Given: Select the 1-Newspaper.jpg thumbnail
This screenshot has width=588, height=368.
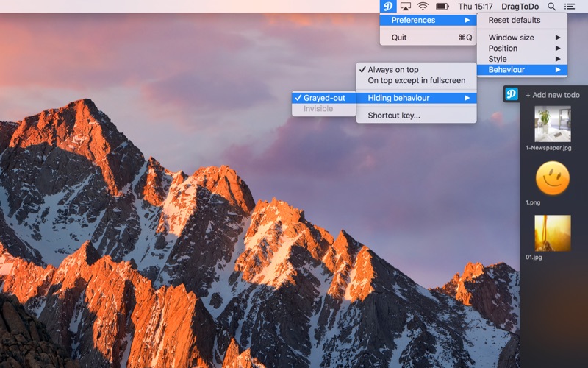Looking at the screenshot, I should (553, 124).
